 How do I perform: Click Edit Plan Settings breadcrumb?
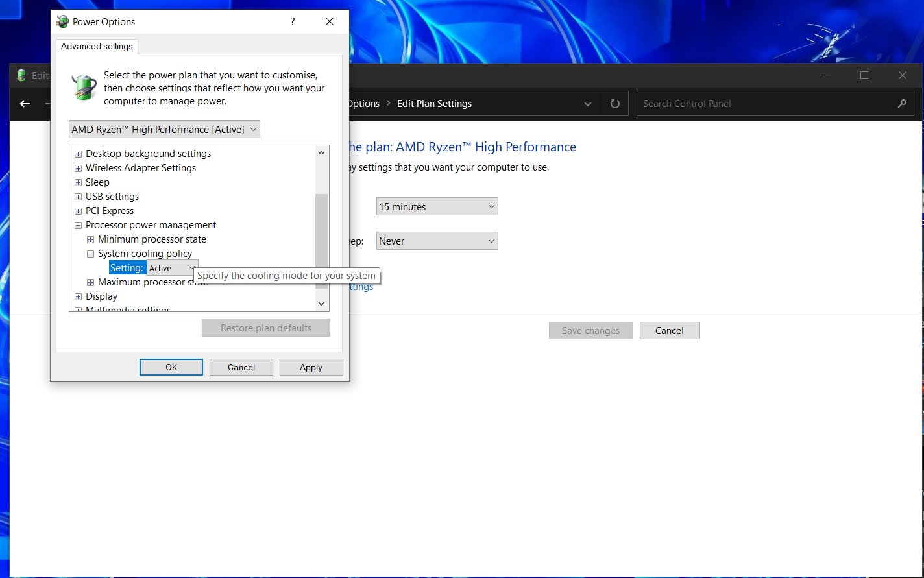click(x=434, y=104)
